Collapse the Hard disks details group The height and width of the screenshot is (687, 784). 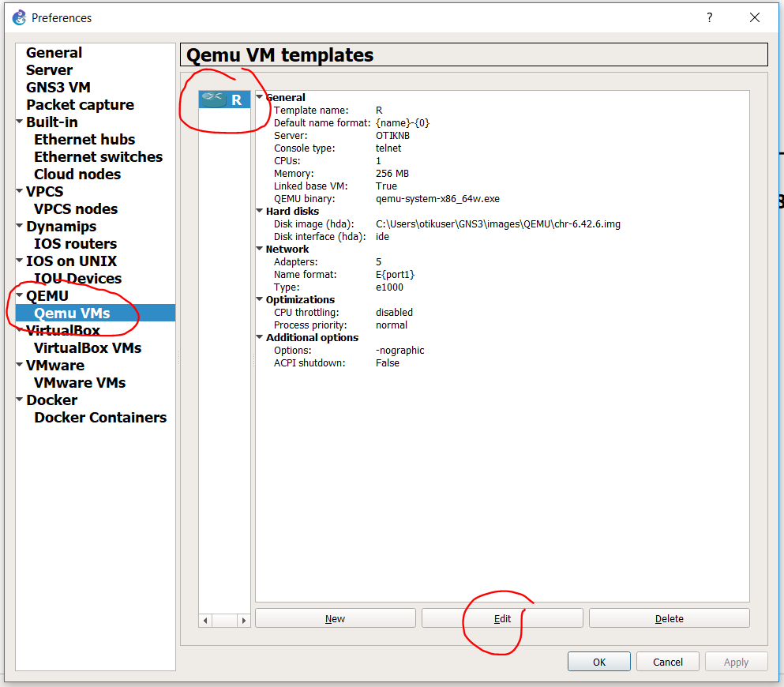point(260,211)
